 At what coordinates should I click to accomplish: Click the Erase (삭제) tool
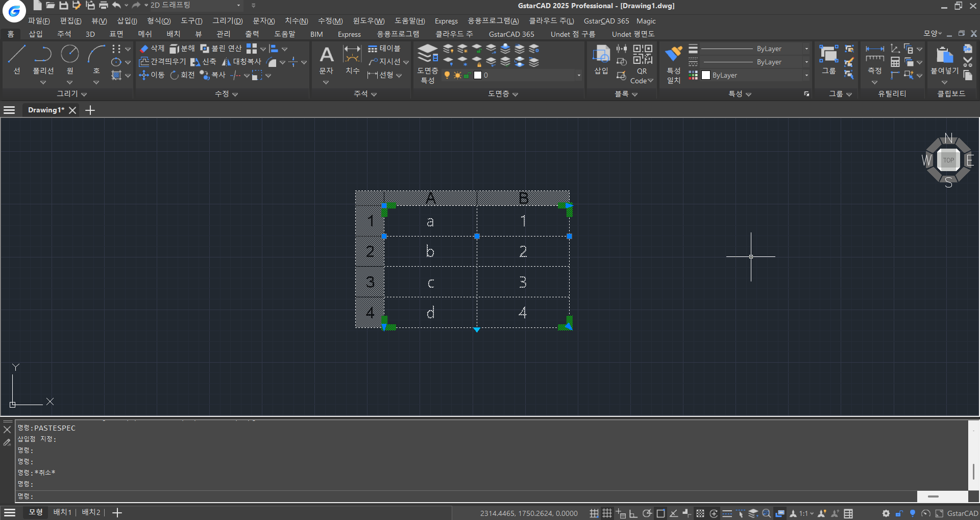(152, 49)
